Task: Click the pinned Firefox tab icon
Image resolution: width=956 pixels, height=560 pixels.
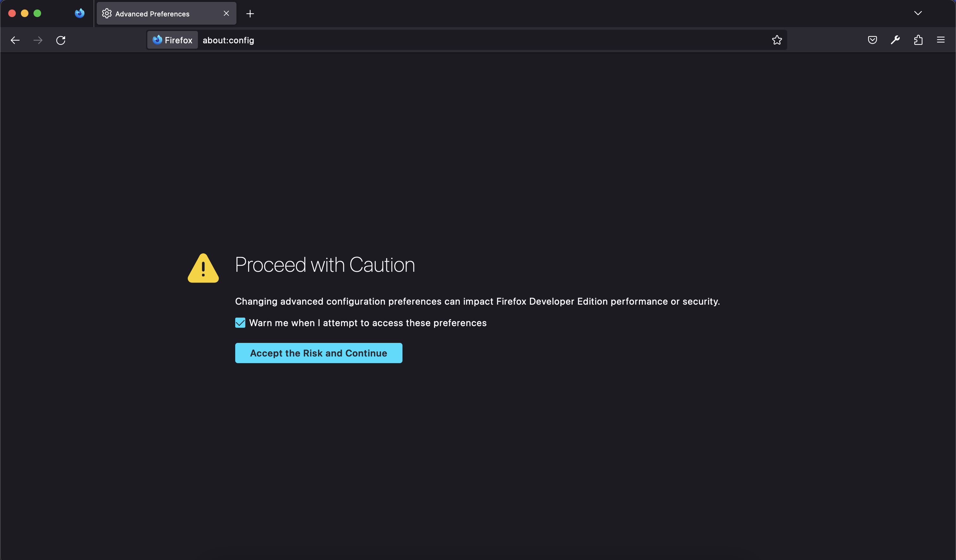Action: click(79, 14)
